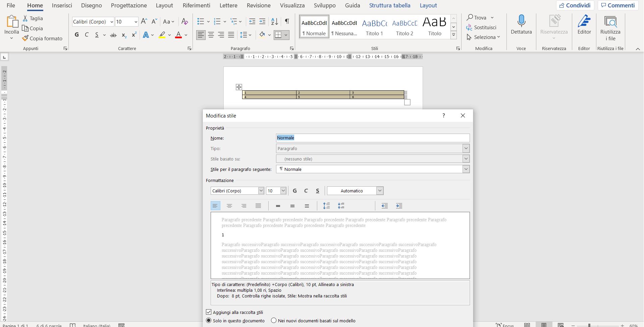Click the strikethrough text icon in ribbon
Viewport: 644px width, 327px height.
[113, 35]
